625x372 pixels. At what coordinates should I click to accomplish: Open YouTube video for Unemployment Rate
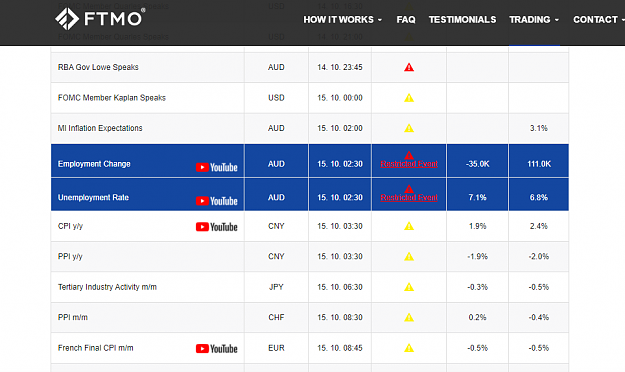[216, 201]
